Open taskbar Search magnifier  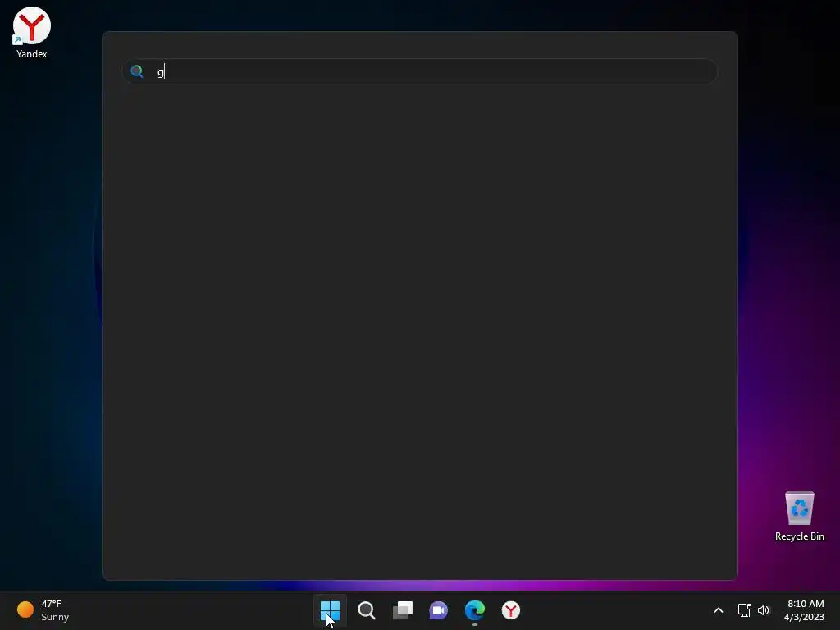click(x=367, y=610)
